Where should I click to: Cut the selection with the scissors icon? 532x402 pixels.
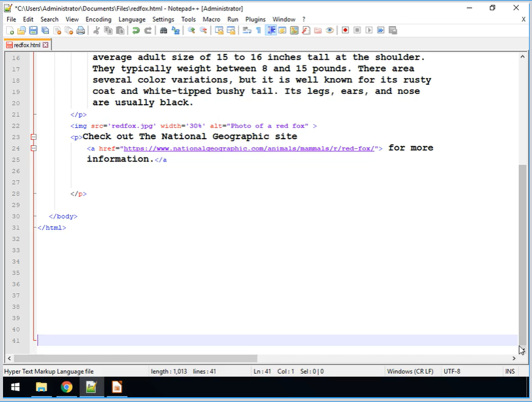point(96,30)
